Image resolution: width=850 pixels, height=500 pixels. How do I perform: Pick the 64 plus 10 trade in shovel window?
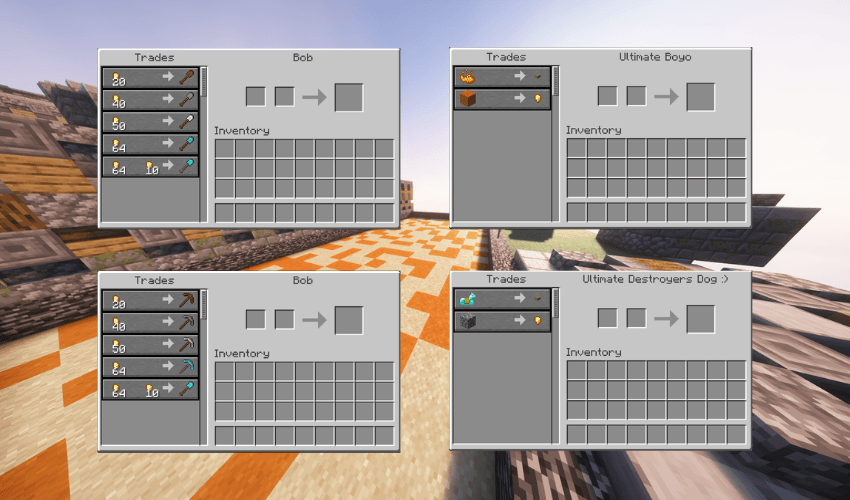click(x=151, y=167)
